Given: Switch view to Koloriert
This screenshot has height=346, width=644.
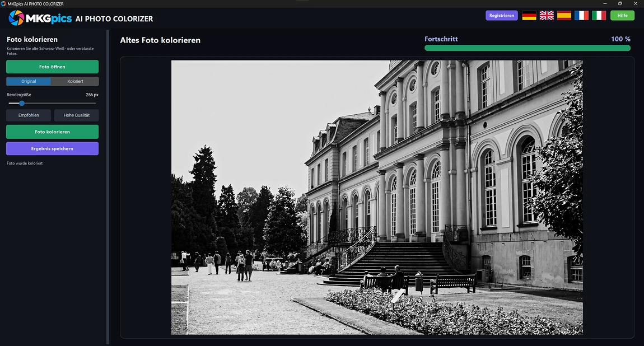Looking at the screenshot, I should coord(75,81).
